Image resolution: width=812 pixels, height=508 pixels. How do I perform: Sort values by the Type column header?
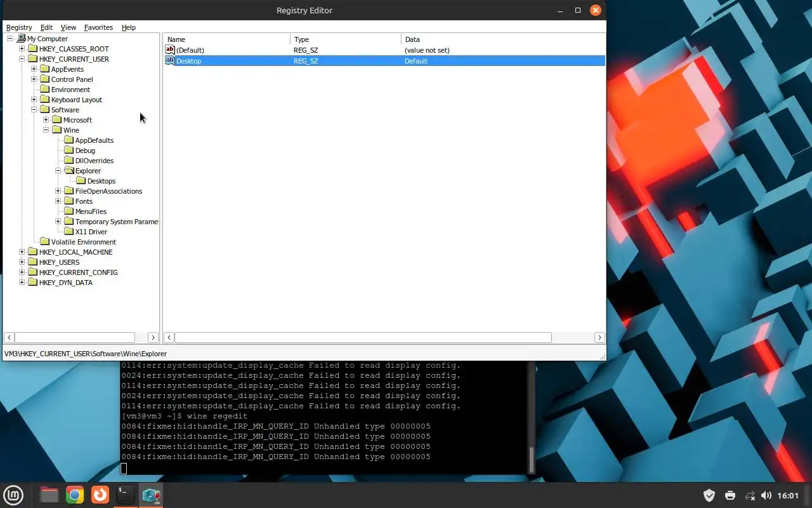click(x=346, y=39)
